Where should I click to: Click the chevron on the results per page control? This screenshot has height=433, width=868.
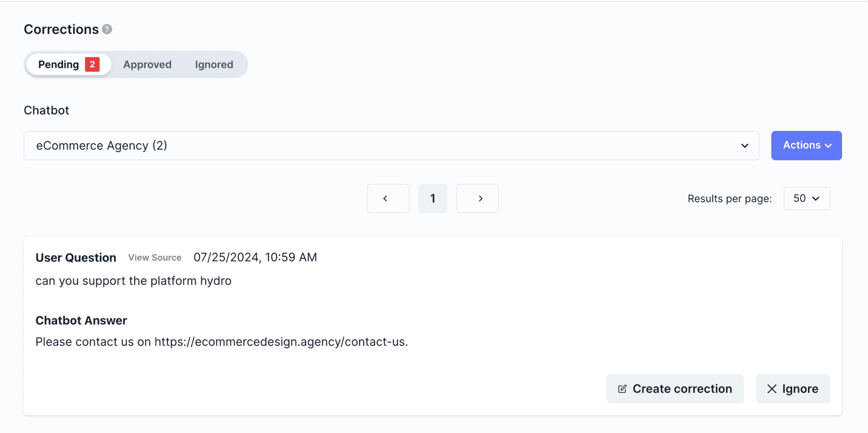(x=815, y=198)
